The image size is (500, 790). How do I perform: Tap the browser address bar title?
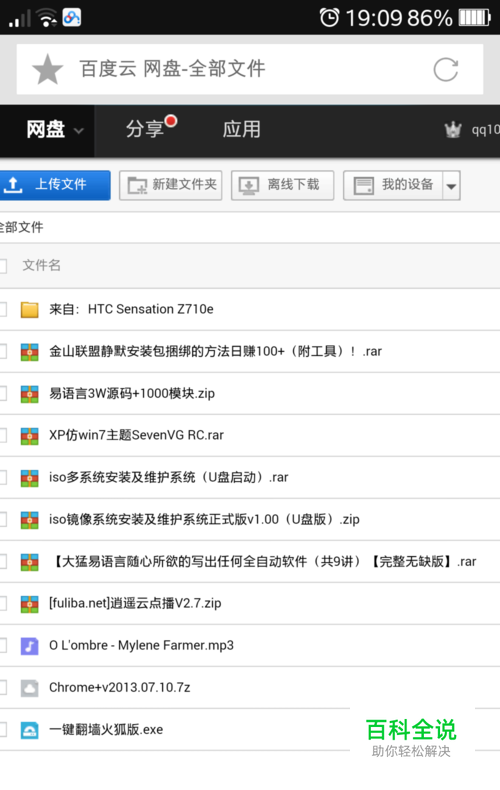point(172,69)
